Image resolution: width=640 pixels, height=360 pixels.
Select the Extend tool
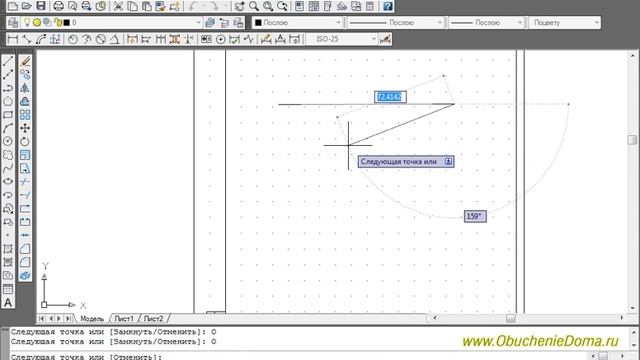(x=25, y=195)
